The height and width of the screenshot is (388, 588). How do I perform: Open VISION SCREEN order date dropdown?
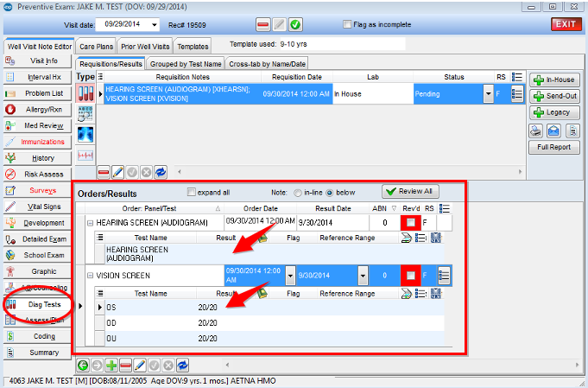[290, 276]
